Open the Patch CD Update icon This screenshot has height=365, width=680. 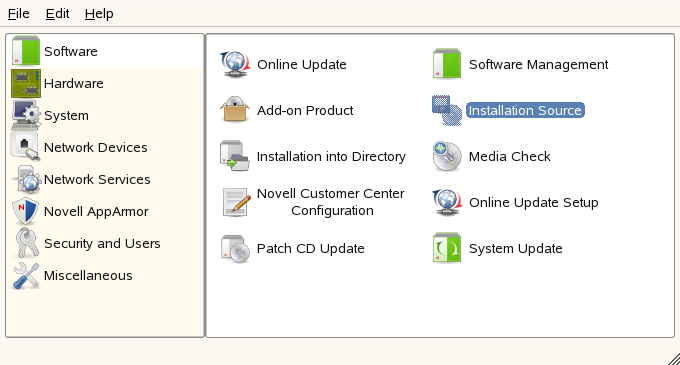235,248
